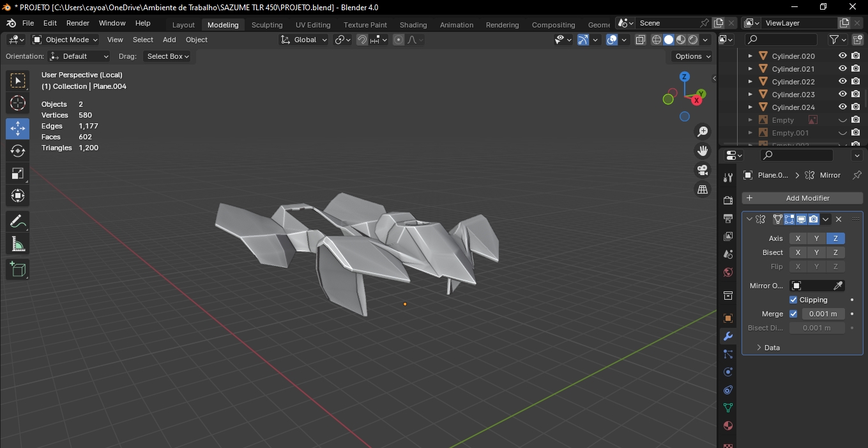Choose the Add Cube tool

tap(18, 269)
